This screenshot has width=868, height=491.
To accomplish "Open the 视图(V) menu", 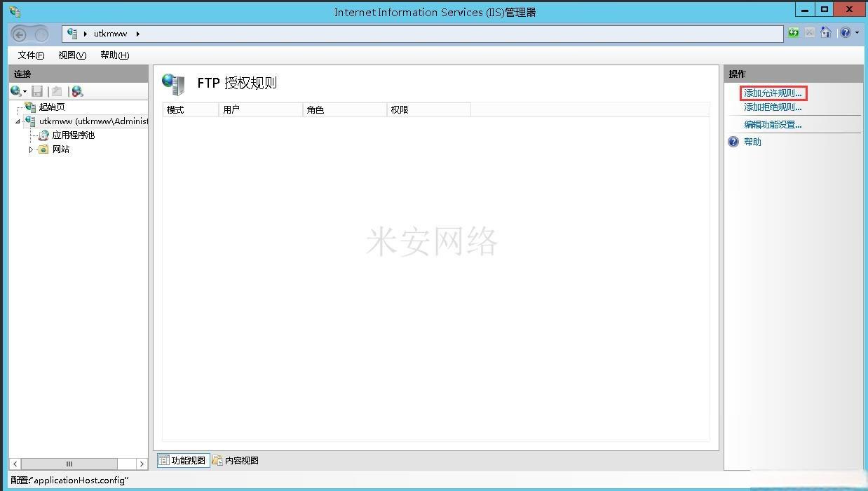I will (x=72, y=55).
